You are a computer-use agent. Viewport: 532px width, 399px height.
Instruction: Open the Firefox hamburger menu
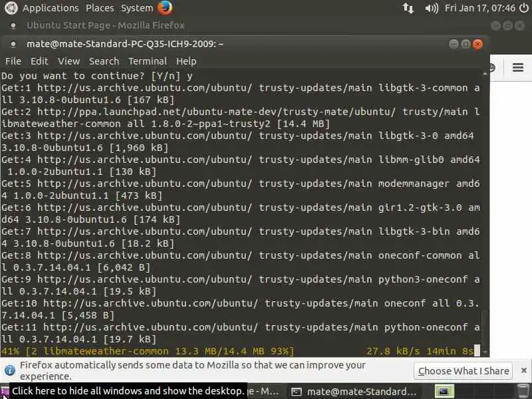click(518, 68)
